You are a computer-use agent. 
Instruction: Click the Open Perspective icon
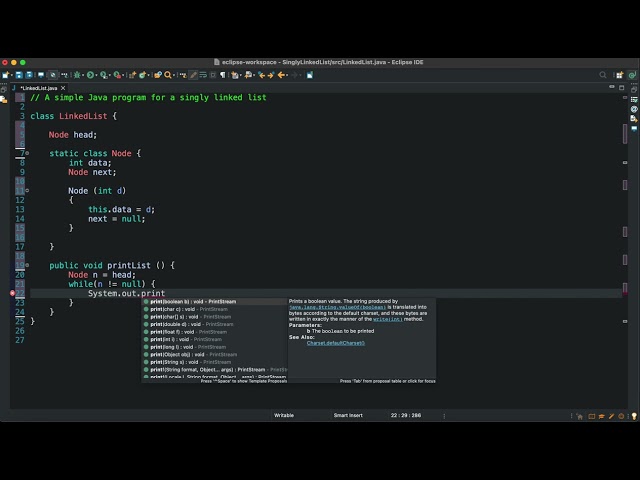pos(620,75)
